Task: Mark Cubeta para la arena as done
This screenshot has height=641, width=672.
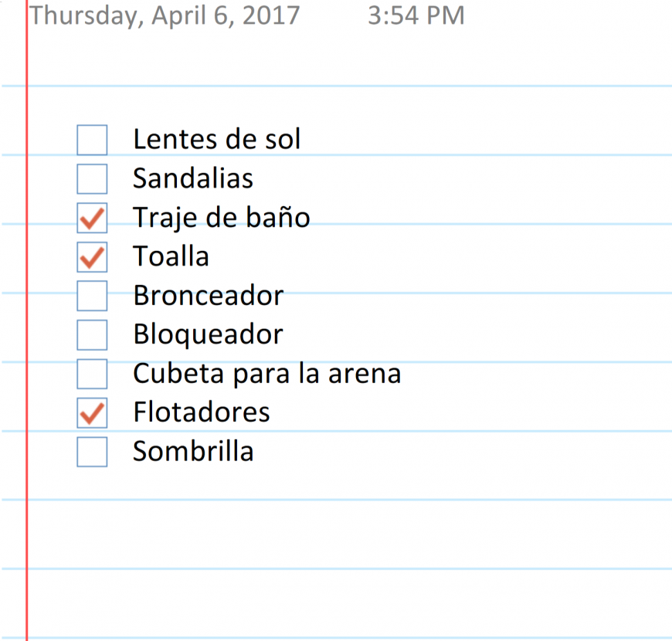Action: tap(92, 374)
